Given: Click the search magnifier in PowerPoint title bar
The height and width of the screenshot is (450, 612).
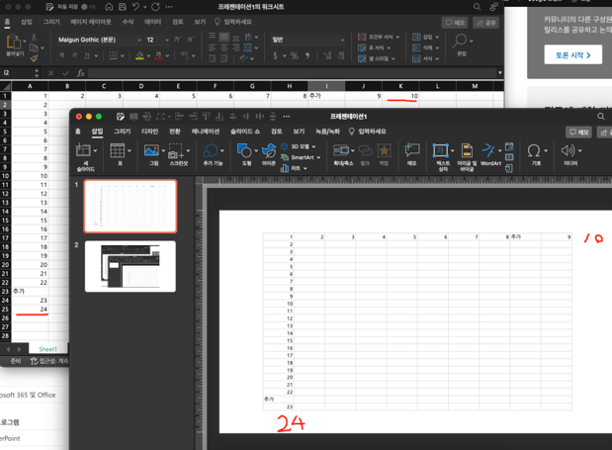Looking at the screenshot, I should coord(601,116).
